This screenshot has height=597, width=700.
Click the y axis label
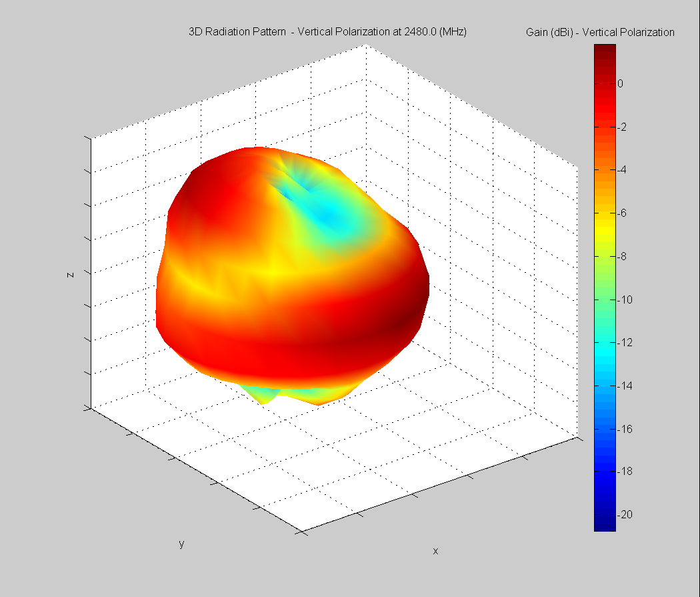[181, 546]
